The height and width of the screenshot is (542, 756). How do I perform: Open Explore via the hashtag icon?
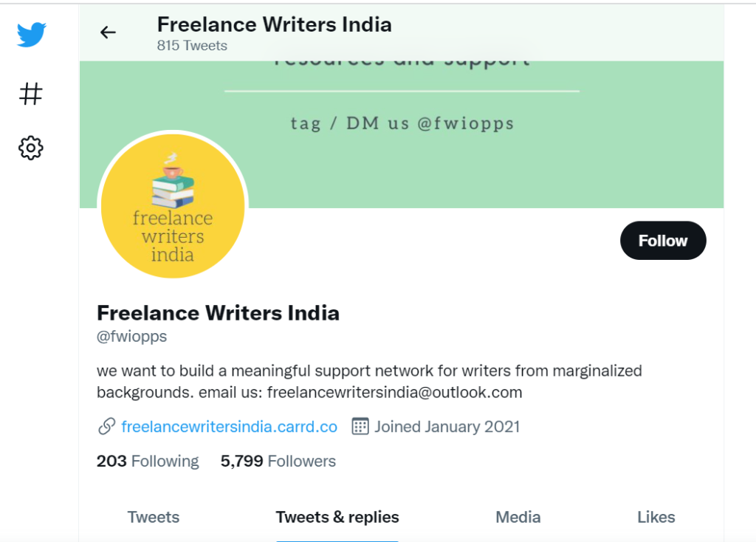pos(31,94)
